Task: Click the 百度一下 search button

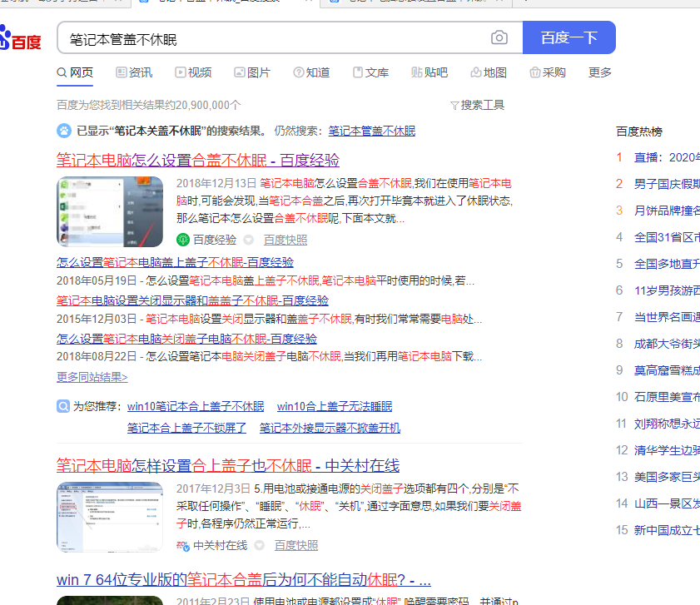Action: click(x=568, y=37)
